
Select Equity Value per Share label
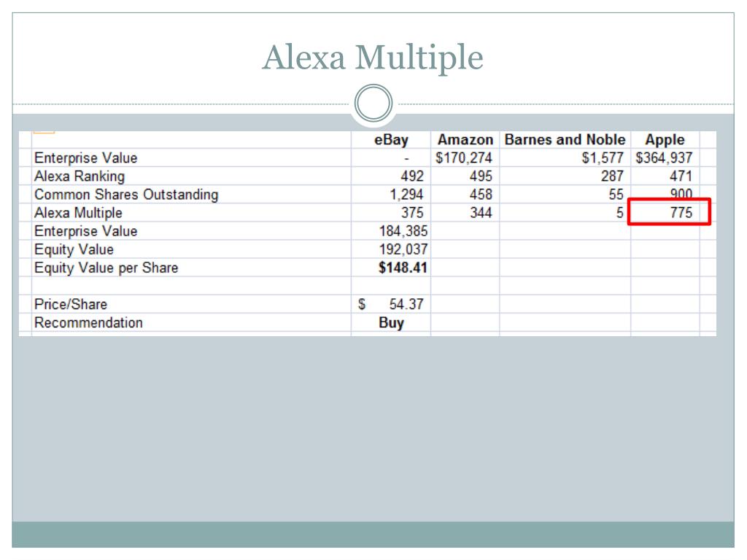(107, 268)
